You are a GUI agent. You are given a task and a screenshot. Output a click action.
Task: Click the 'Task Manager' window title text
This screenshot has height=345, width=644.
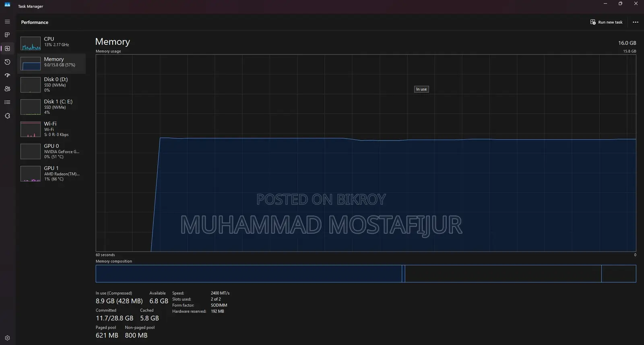point(31,6)
